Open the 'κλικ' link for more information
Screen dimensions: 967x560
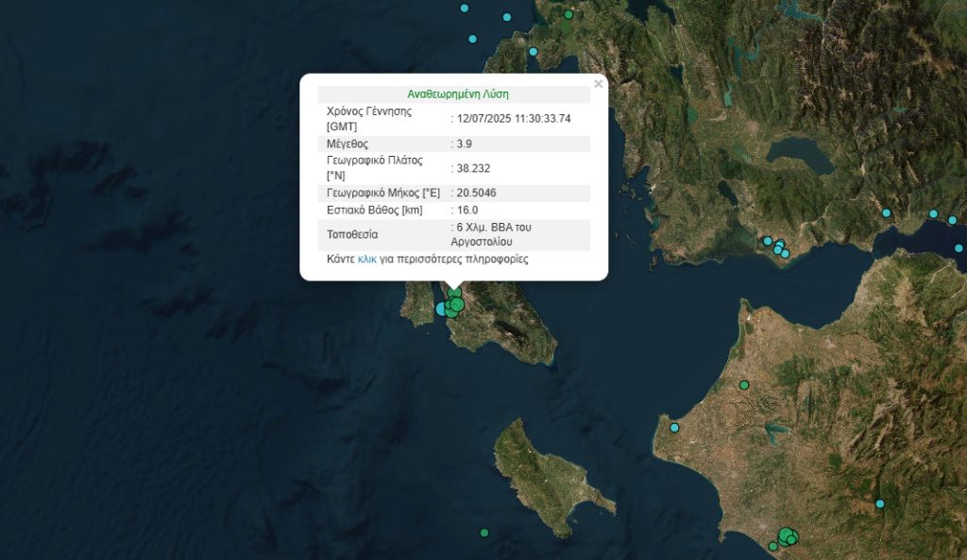click(367, 259)
